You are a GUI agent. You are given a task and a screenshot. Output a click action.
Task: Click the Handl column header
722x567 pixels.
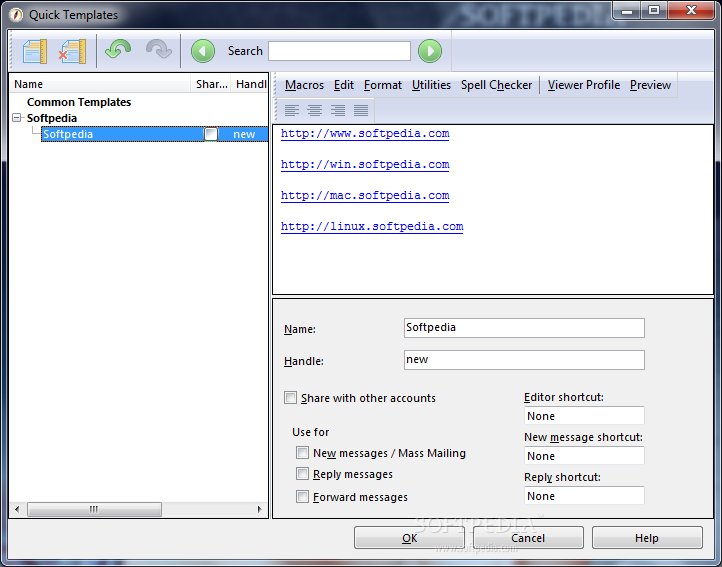(250, 84)
